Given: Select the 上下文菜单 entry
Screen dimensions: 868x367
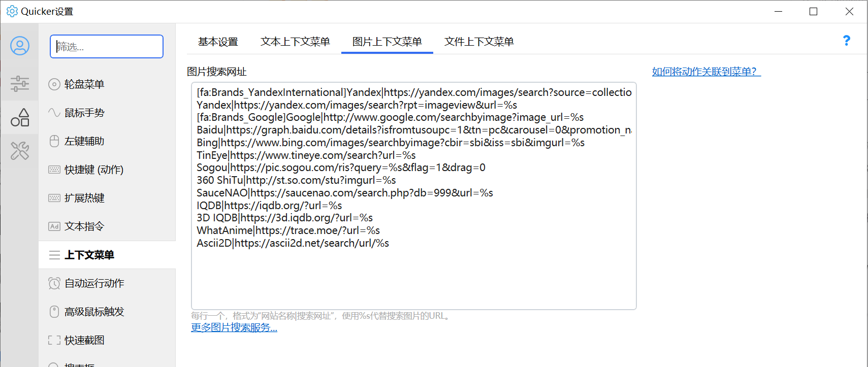Looking at the screenshot, I should click(107, 255).
